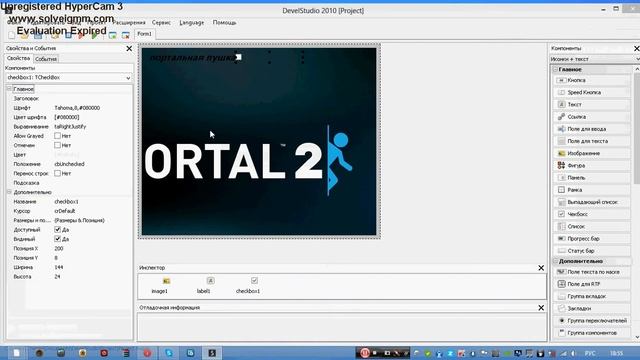Choose the Фигура shape component
Viewport: 640px width, 360px height.
(x=591, y=166)
